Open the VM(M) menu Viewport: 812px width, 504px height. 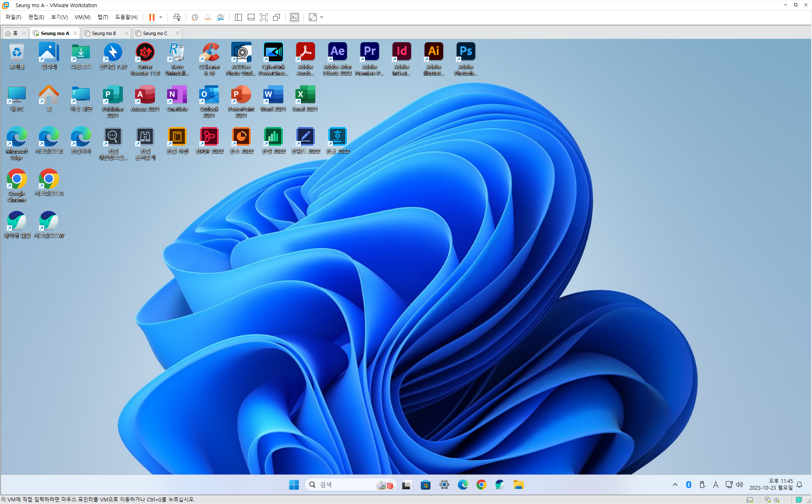(x=82, y=17)
